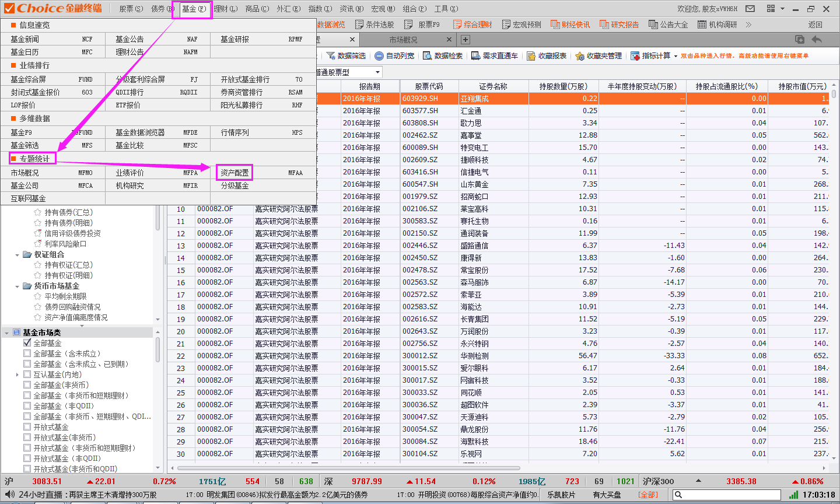Open dropdown arrow beside layout grid icon
Image resolution: width=840 pixels, height=504 pixels.
click(x=782, y=9)
